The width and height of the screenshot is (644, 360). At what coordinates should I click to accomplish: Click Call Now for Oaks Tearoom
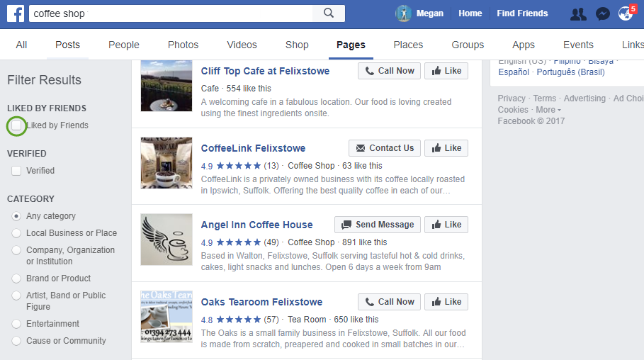389,302
